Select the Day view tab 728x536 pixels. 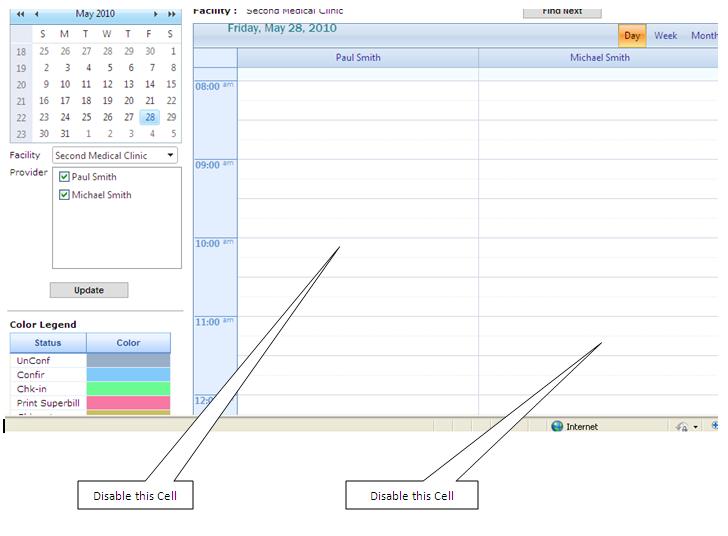(x=632, y=35)
